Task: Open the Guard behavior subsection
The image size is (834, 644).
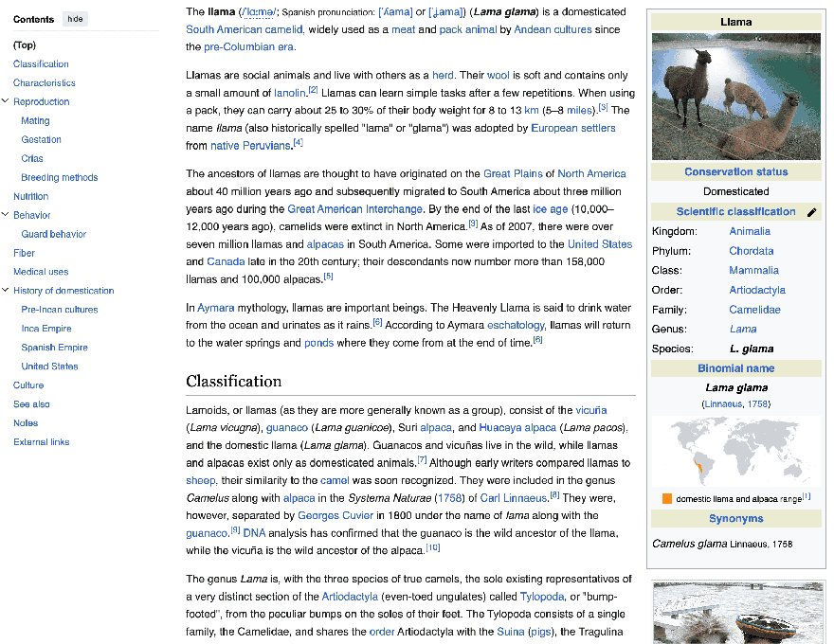Action: pyautogui.click(x=53, y=234)
